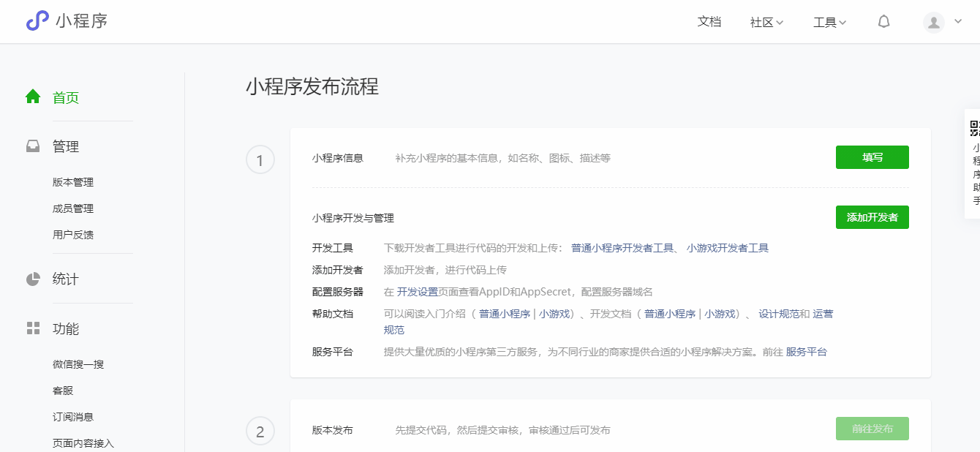Expand the 工具 dropdown
Screen dimensions: 980x452
click(829, 21)
